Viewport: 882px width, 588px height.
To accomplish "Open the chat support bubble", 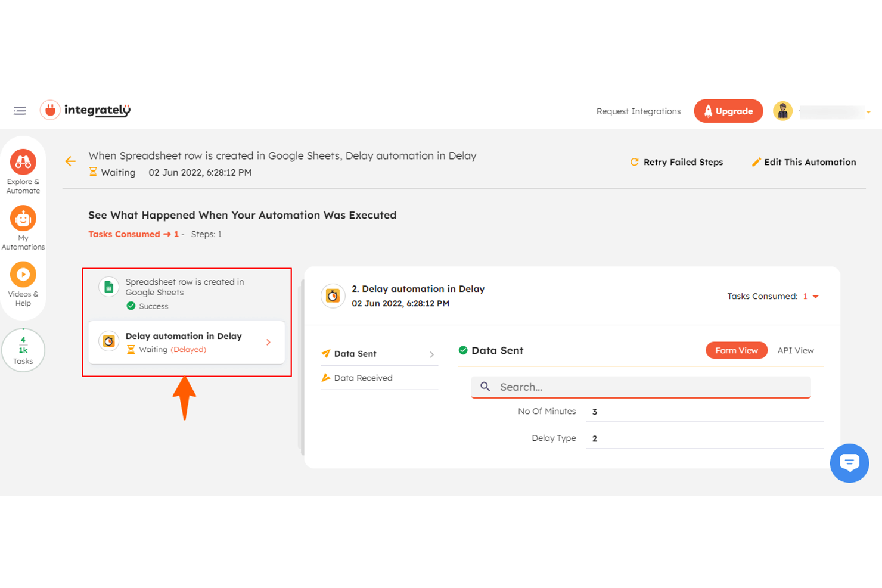I will tap(849, 463).
